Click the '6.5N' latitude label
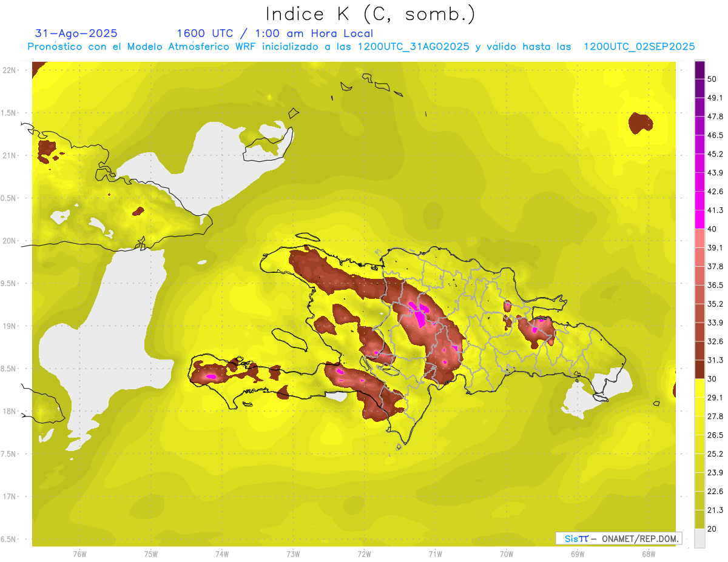 [8, 540]
